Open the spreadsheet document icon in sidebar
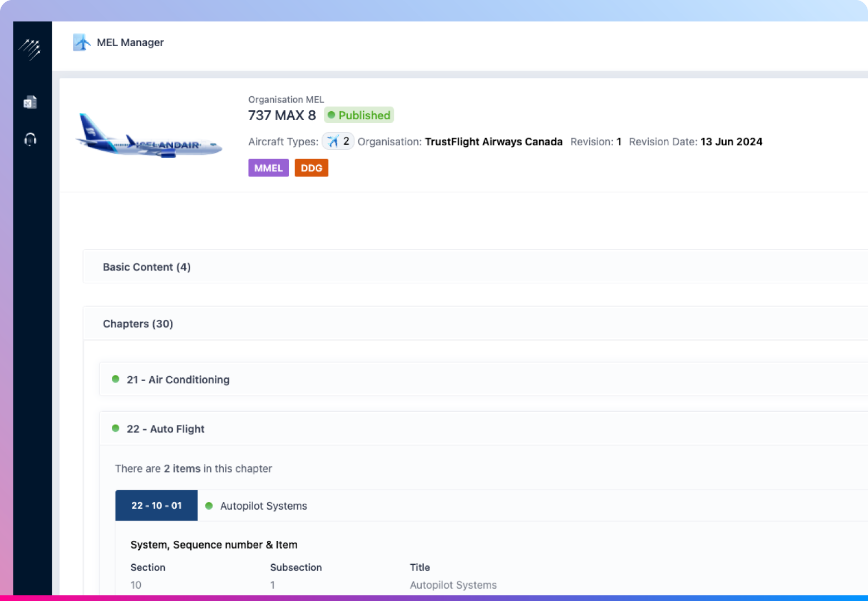 (30, 102)
